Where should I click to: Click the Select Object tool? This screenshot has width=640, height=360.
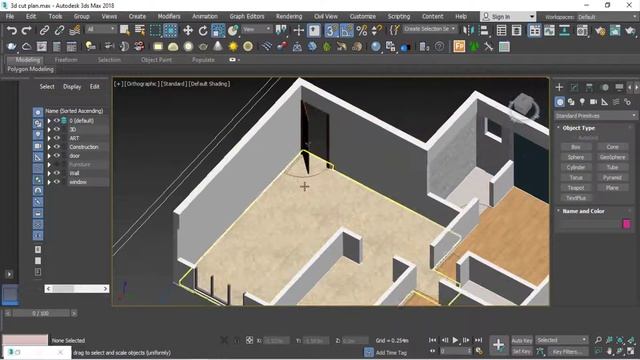125,30
